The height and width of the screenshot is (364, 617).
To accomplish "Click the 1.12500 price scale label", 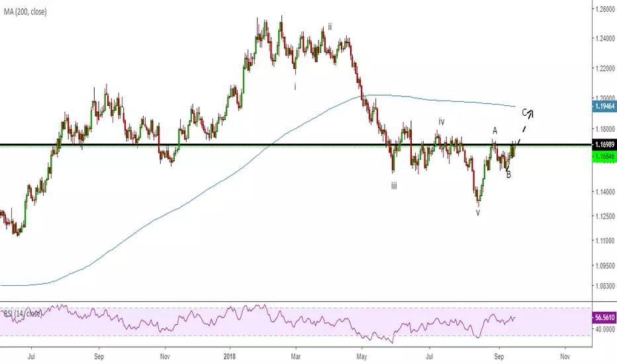I will click(605, 216).
